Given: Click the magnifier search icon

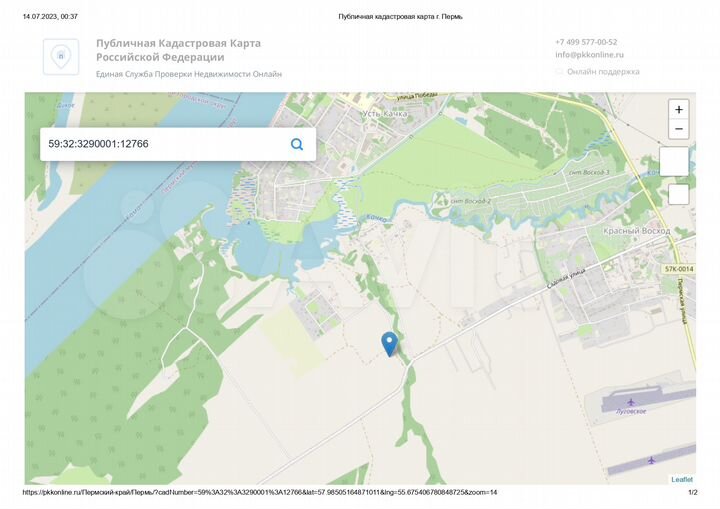Looking at the screenshot, I should point(297,144).
